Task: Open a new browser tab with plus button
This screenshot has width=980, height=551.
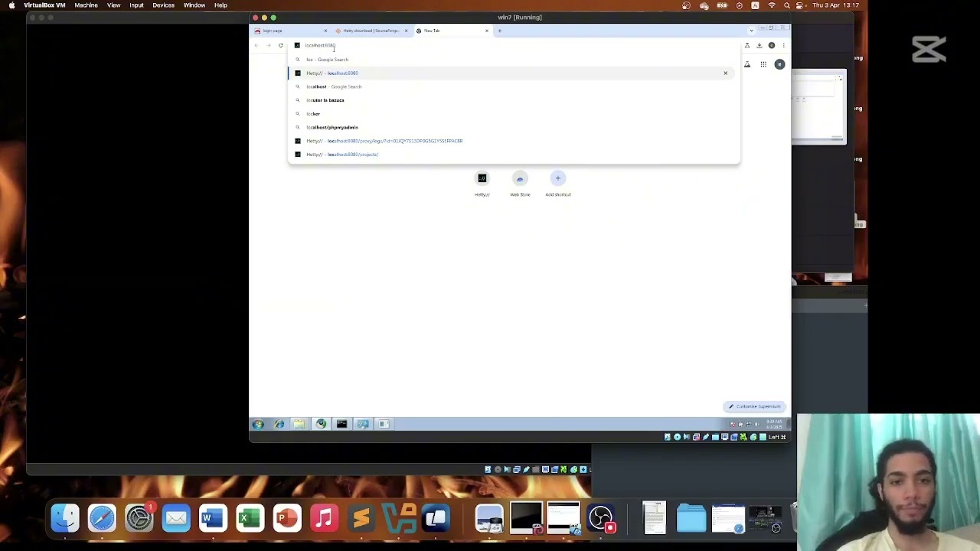Action: point(500,31)
